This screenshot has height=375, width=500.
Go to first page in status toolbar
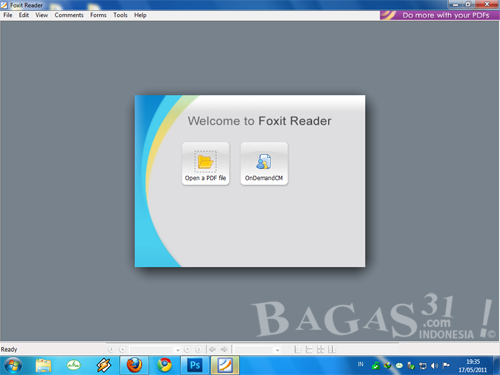[x=111, y=349]
